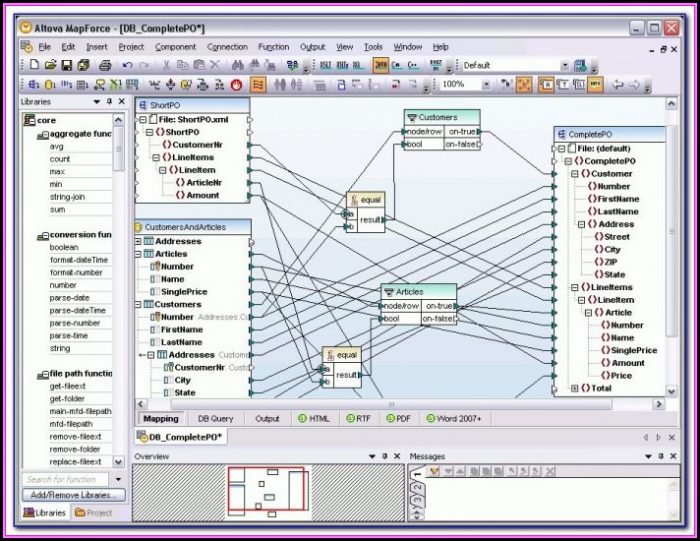This screenshot has width=700, height=541.
Task: Switch to the Project pane tab
Action: [x=94, y=513]
